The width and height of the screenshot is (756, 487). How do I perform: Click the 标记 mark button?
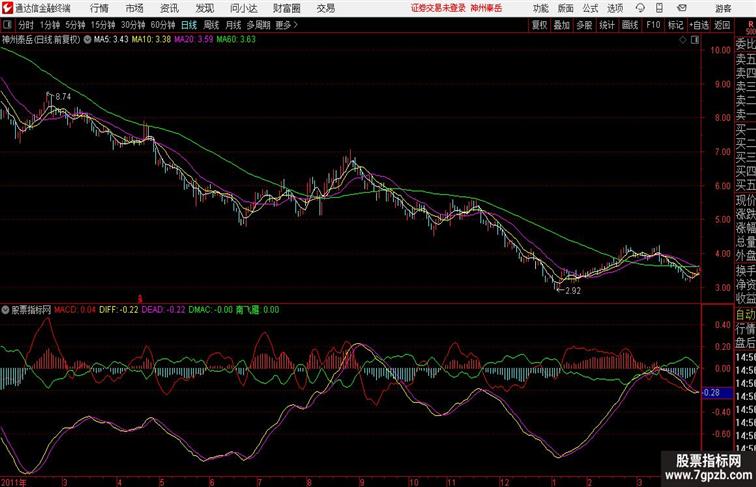[x=675, y=25]
